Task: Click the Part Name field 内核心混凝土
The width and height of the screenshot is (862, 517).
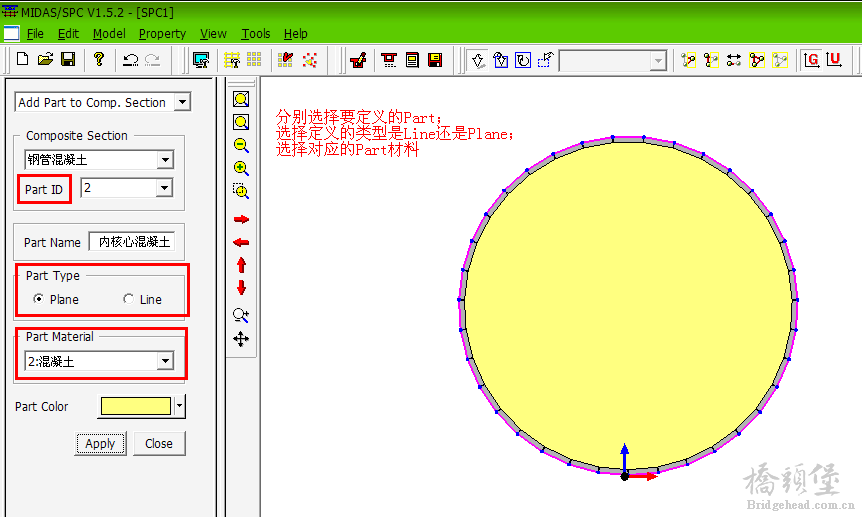Action: click(x=132, y=242)
